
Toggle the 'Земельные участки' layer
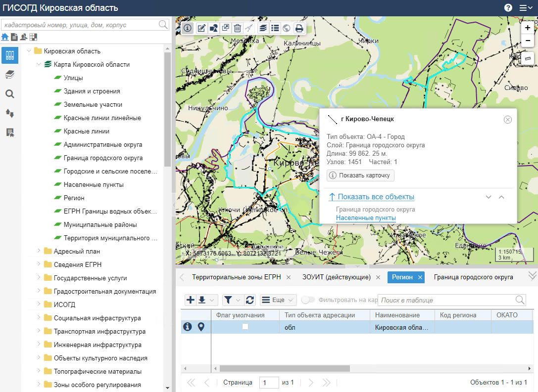point(93,105)
